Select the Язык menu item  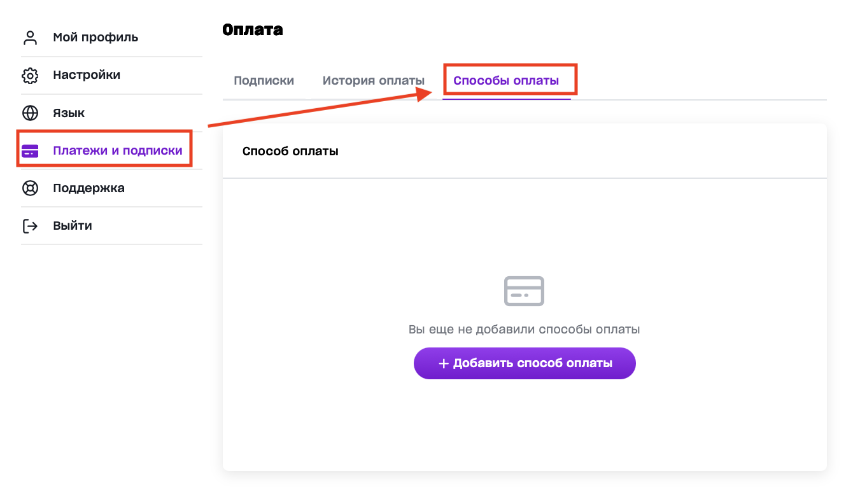click(x=69, y=113)
